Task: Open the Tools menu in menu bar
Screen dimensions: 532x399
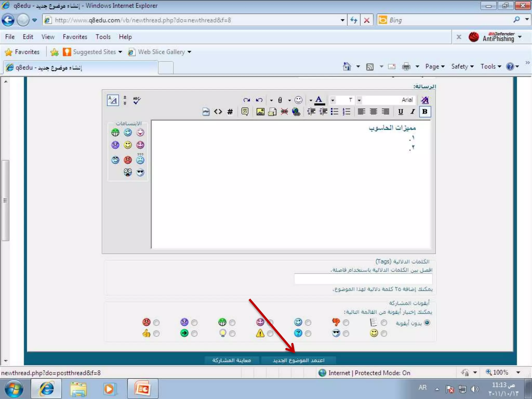Action: click(103, 37)
